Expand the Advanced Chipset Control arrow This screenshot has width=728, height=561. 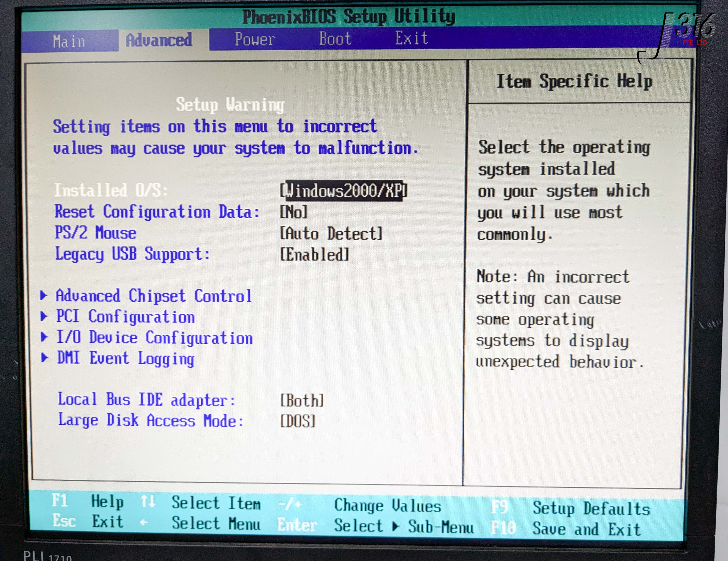(x=43, y=295)
